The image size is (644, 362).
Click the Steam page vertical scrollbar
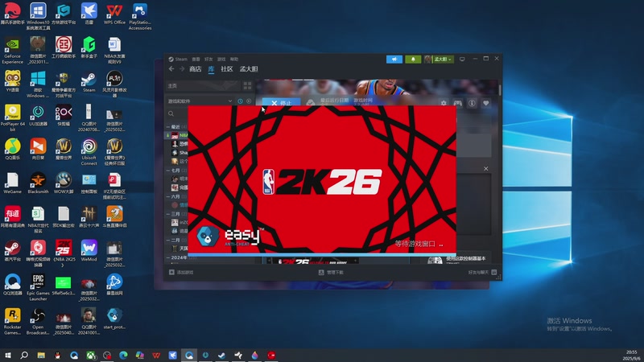[500, 90]
